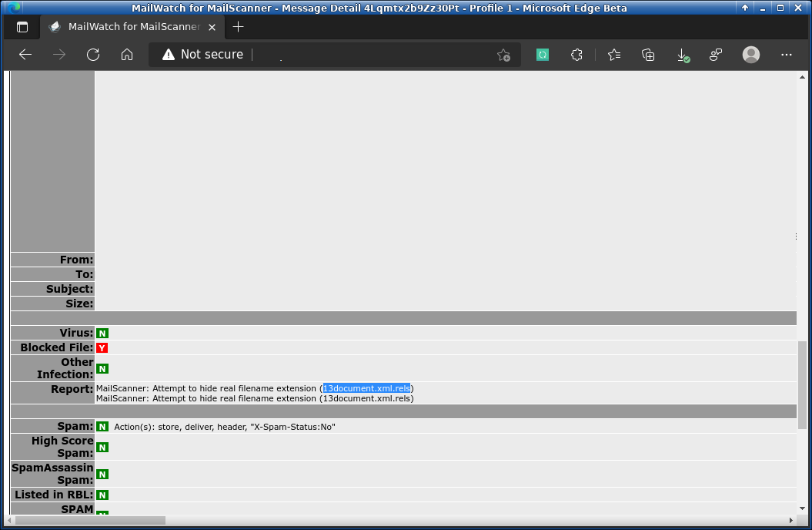
Task: Click the Listed in RBL N badge
Action: point(102,495)
